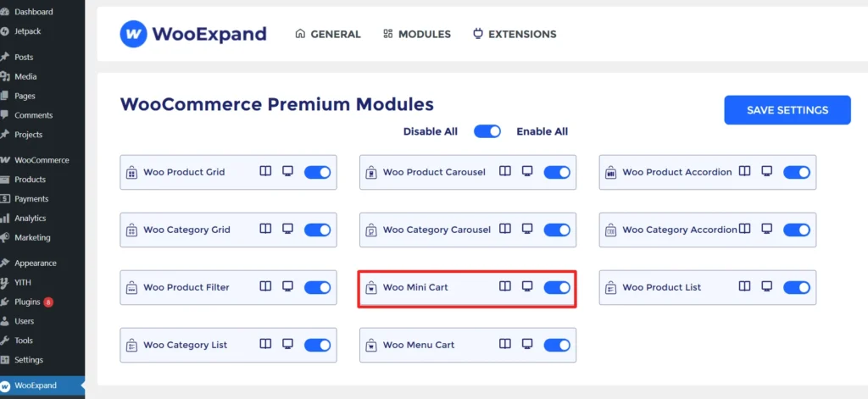Open the demo monitor icon for Woo Menu Cart
This screenshot has width=868, height=399.
click(x=527, y=344)
